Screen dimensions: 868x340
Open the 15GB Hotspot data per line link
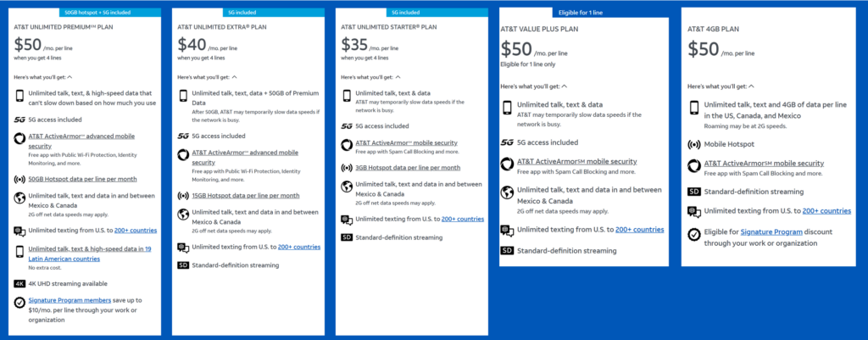point(246,196)
